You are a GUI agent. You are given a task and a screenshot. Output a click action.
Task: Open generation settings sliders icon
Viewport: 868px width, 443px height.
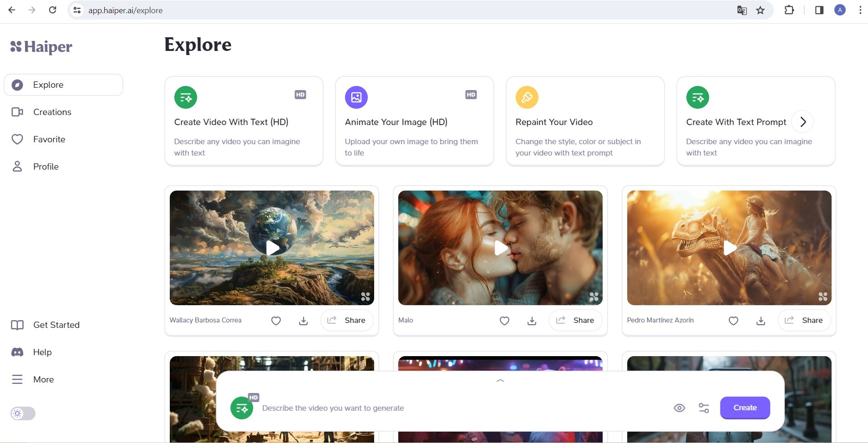704,408
